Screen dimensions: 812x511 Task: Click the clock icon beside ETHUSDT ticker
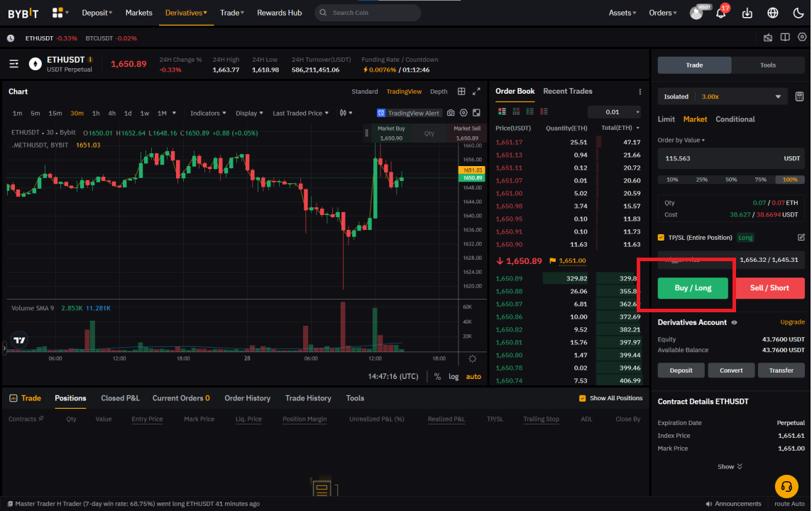[x=11, y=38]
